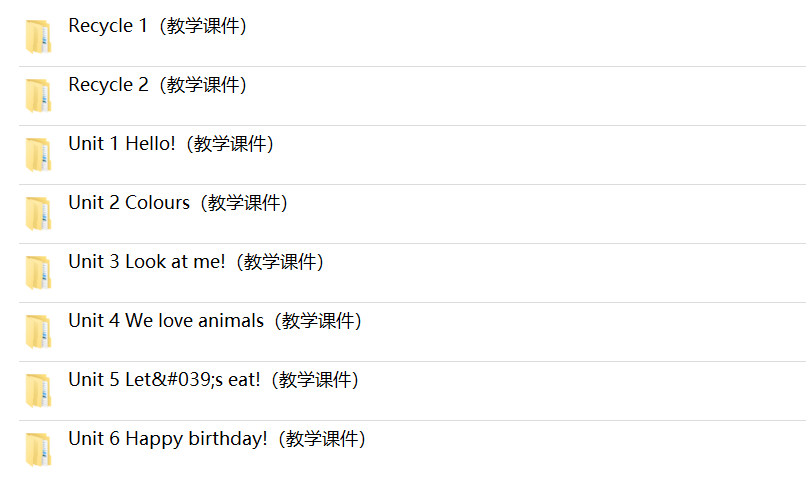Open Unit 1 Hello! (教学课件) title
This screenshot has height=493, width=806.
click(x=171, y=144)
